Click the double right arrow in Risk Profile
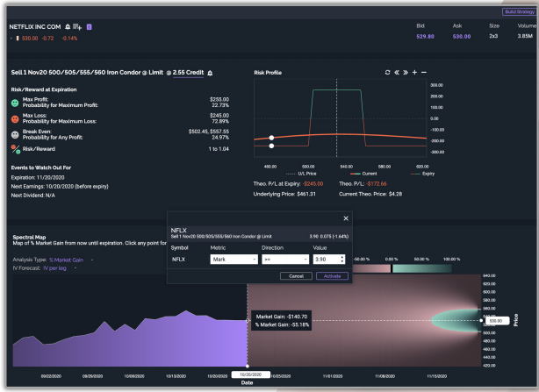 click(406, 73)
